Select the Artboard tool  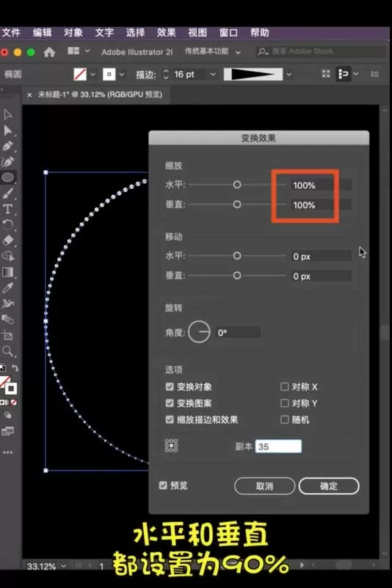pyautogui.click(x=7, y=335)
